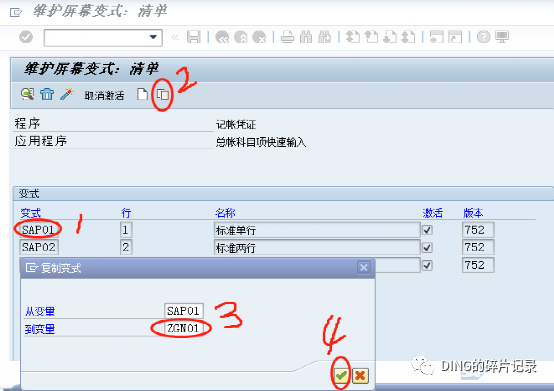554x391 pixels.
Task: Click the Find binoculars icon
Action: coord(306,37)
